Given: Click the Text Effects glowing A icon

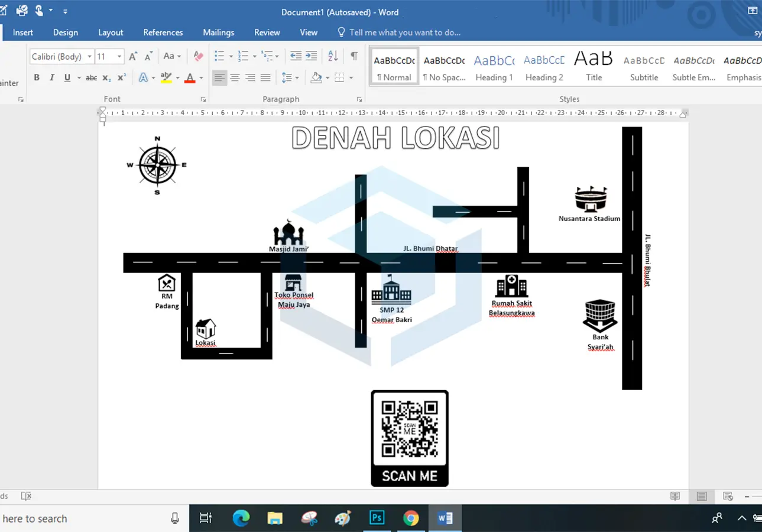Looking at the screenshot, I should coord(143,77).
